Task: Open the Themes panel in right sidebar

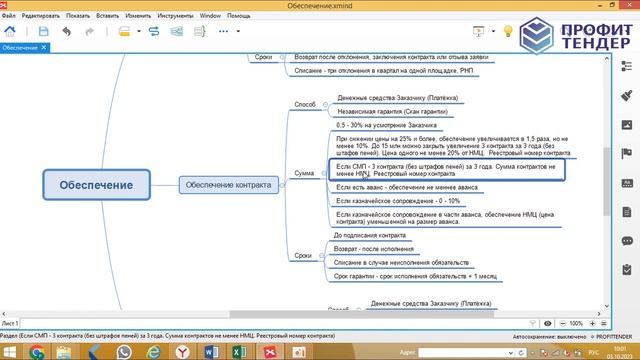Action: pyautogui.click(x=627, y=183)
